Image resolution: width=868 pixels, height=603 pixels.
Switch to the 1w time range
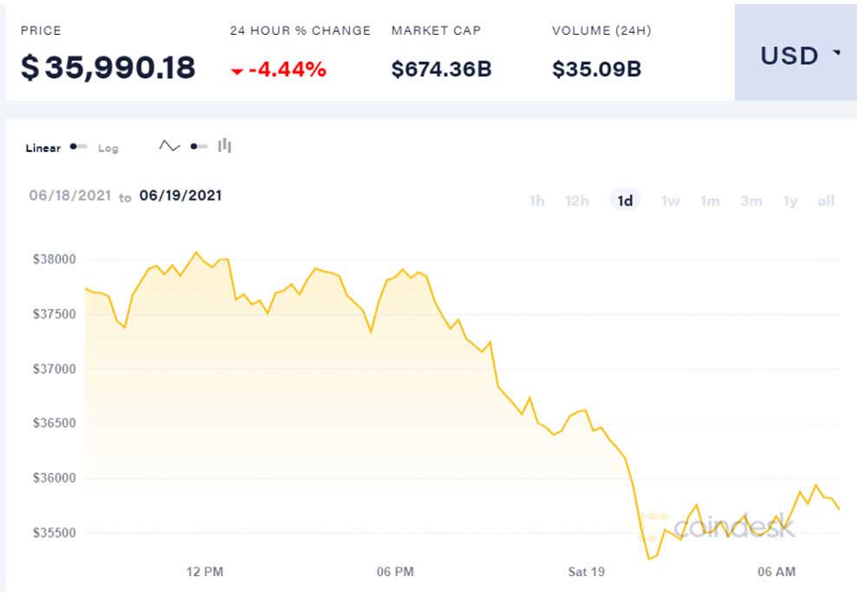(670, 201)
